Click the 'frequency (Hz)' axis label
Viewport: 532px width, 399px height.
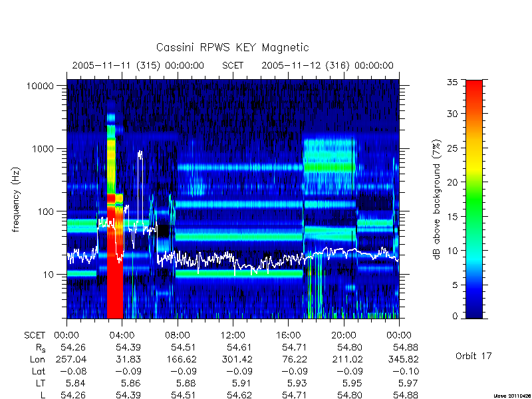15,200
